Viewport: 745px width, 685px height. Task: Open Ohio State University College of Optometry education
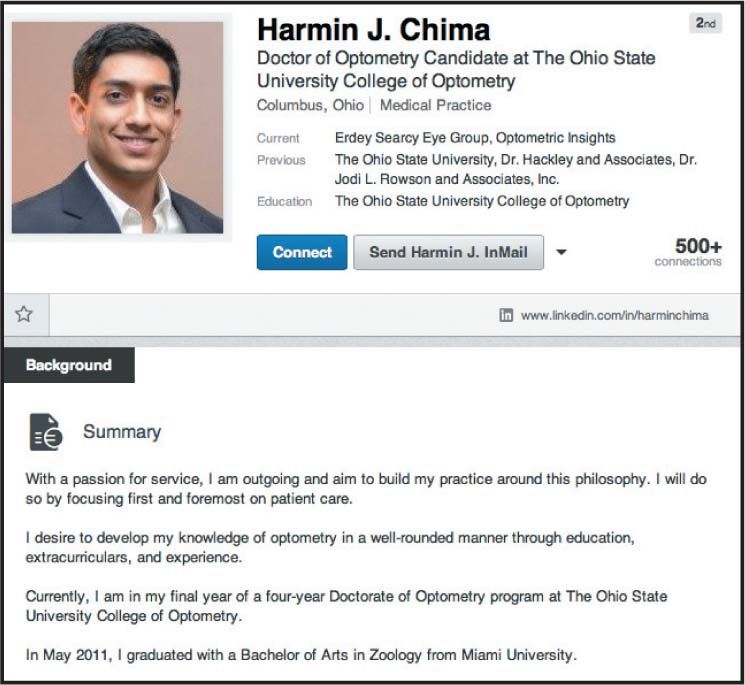pyautogui.click(x=482, y=201)
